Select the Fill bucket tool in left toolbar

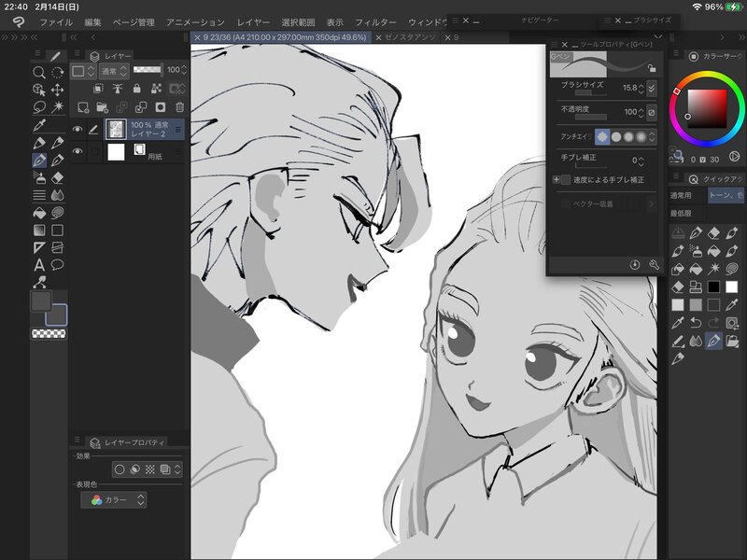click(x=39, y=213)
